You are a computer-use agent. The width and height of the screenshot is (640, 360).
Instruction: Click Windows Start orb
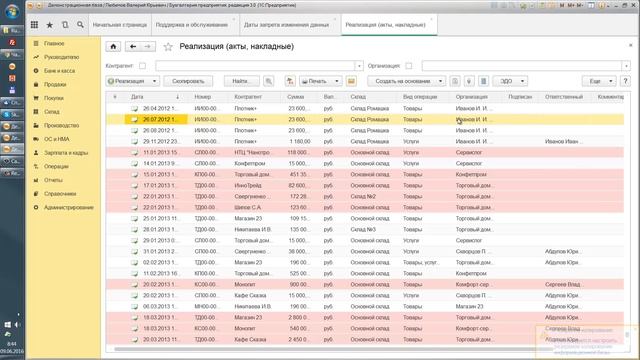[x=12, y=11]
